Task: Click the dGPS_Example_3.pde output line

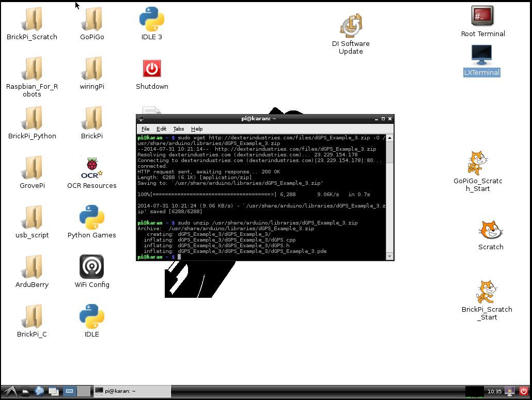Action: coord(235,251)
